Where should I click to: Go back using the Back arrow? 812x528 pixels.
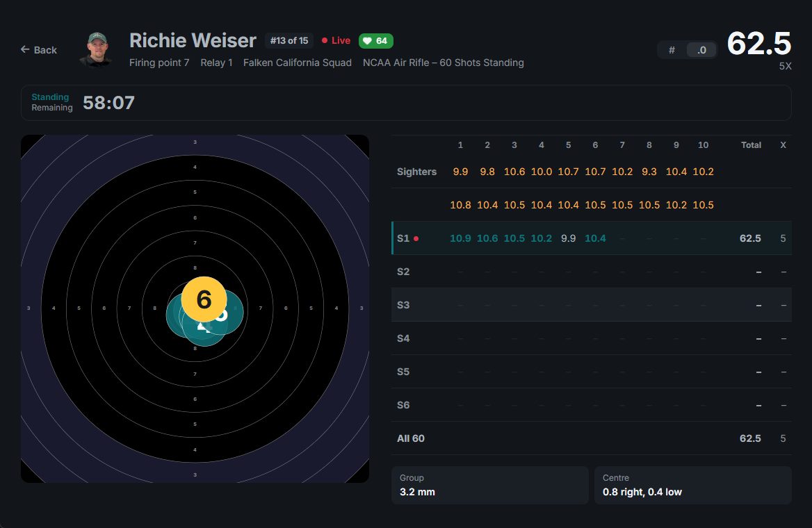pos(39,50)
